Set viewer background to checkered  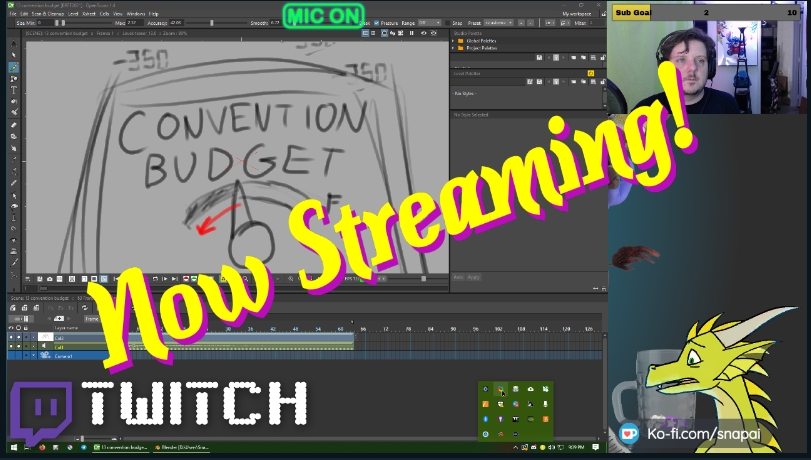(103, 279)
